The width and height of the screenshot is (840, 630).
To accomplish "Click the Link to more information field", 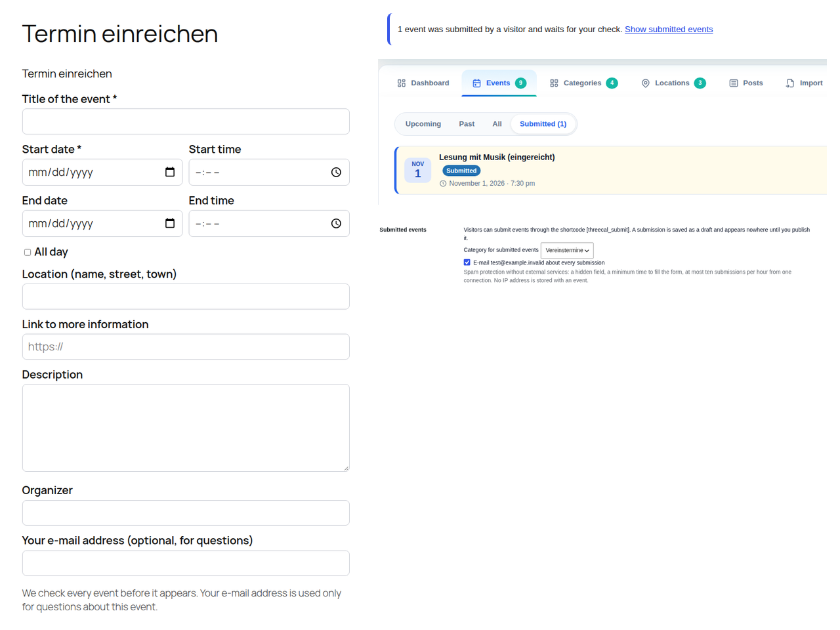I will point(186,346).
